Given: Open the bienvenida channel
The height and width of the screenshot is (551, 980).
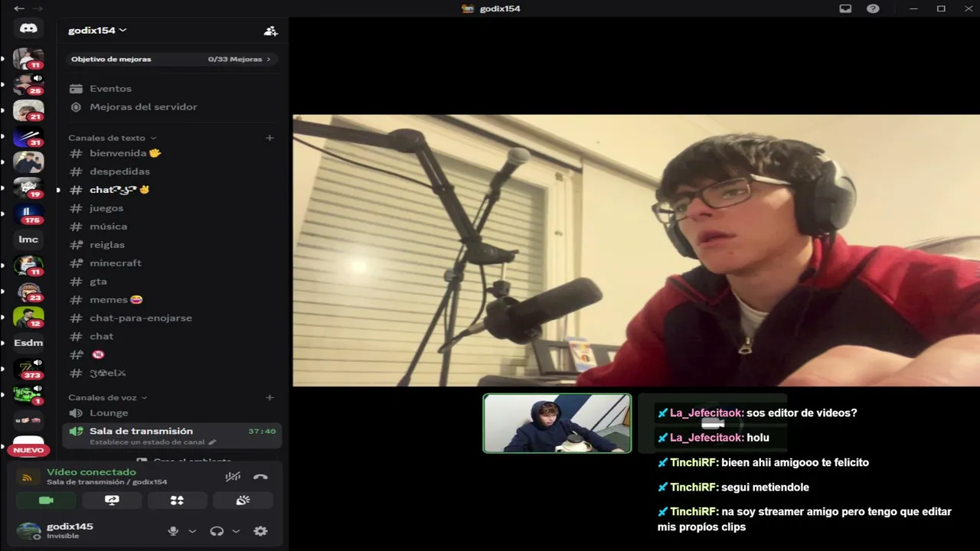Looking at the screenshot, I should (x=171, y=153).
